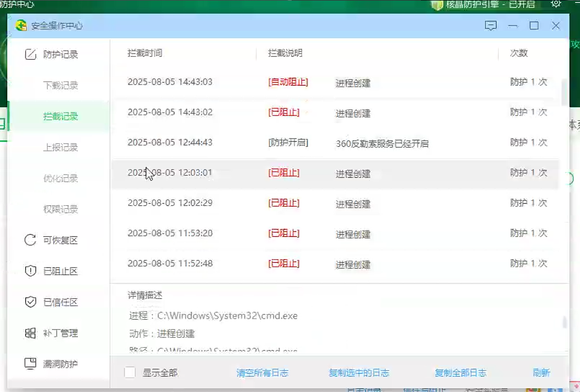This screenshot has height=392, width=580.
Task: Click 清空所有日志 link
Action: coord(262,373)
